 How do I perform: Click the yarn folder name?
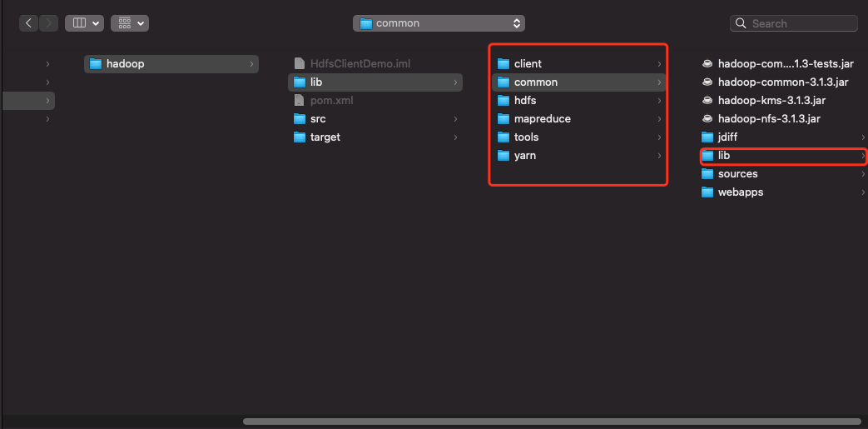tap(525, 155)
